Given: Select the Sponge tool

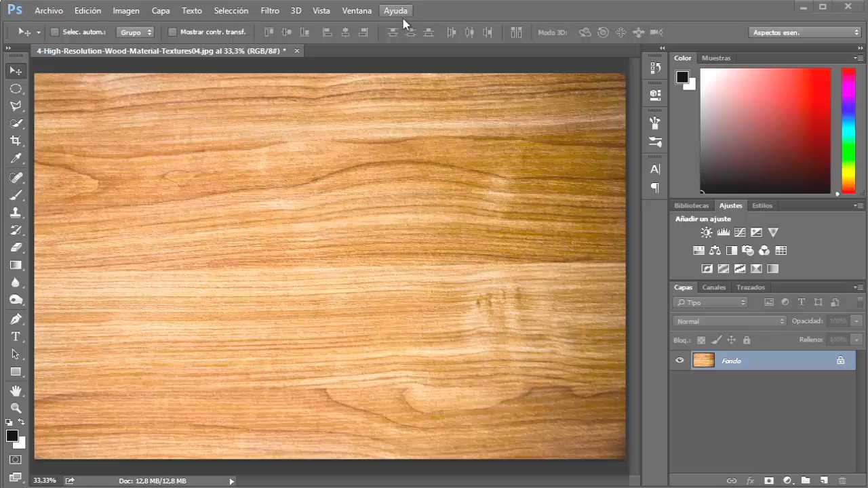Looking at the screenshot, I should pyautogui.click(x=16, y=300).
